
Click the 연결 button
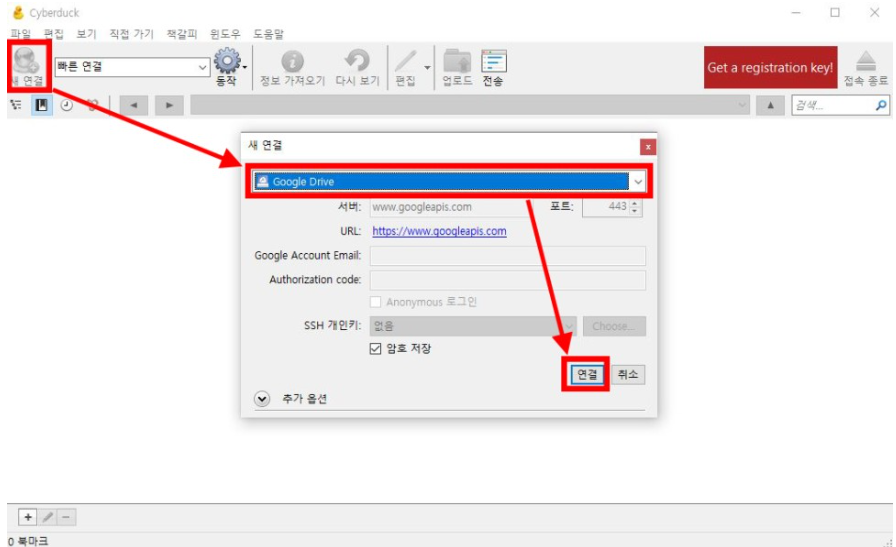(586, 374)
